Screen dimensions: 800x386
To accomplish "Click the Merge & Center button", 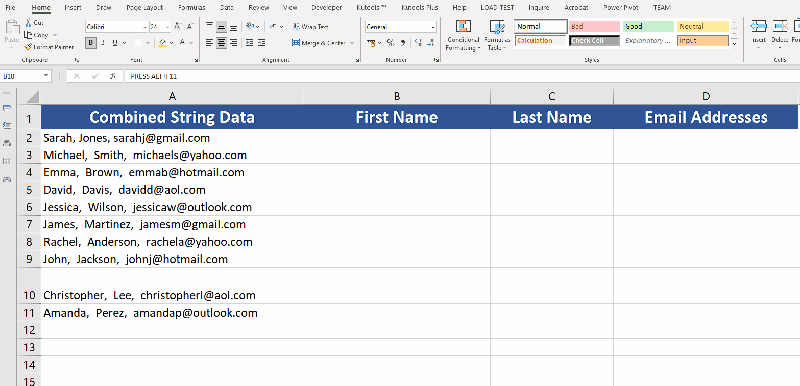I will tap(318, 43).
